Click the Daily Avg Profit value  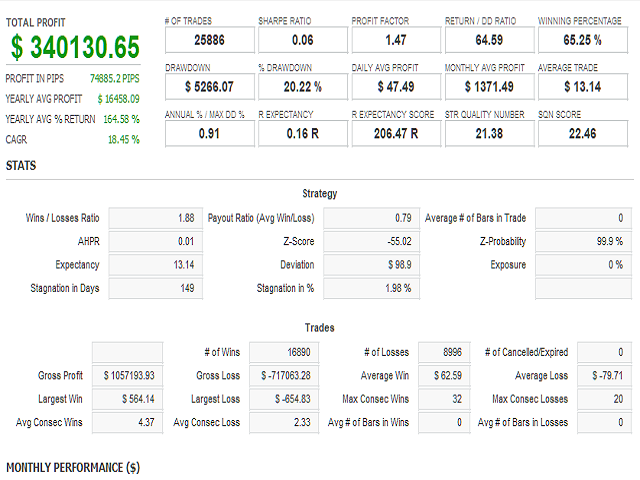[x=392, y=86]
